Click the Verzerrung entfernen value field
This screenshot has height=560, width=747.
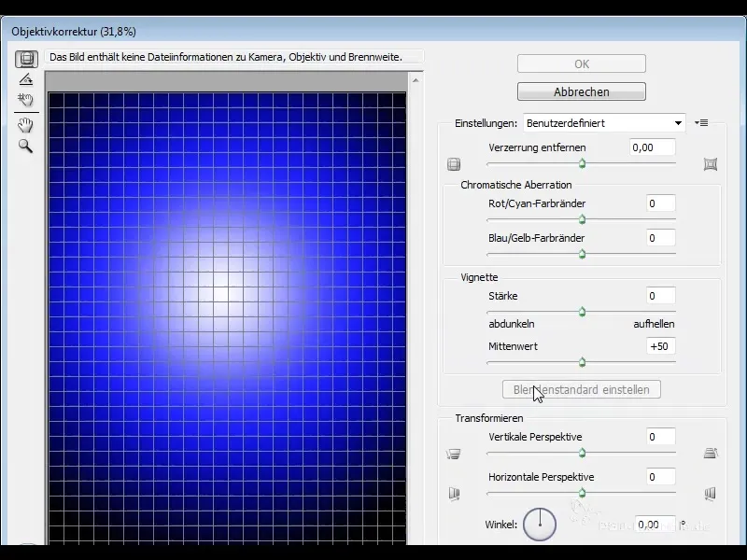[652, 147]
